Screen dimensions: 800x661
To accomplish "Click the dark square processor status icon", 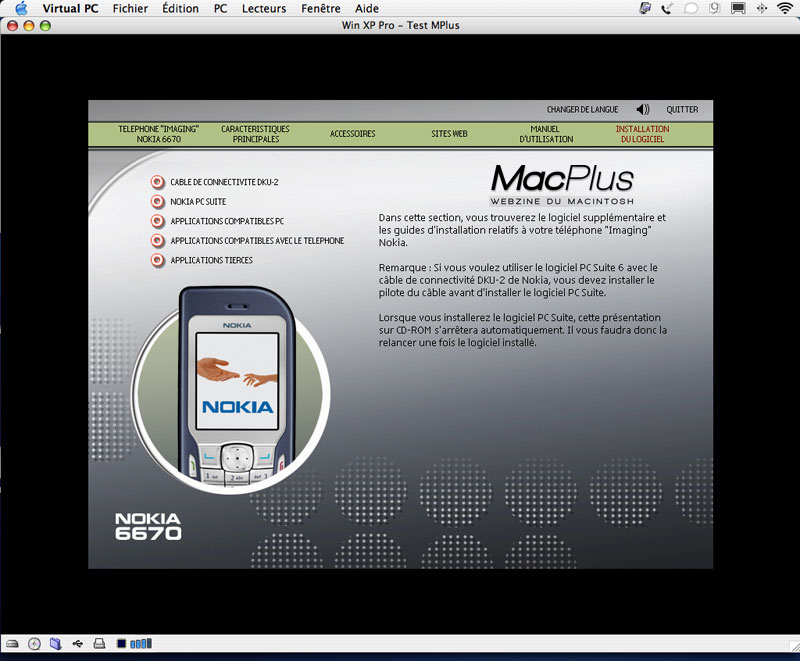I will (121, 644).
